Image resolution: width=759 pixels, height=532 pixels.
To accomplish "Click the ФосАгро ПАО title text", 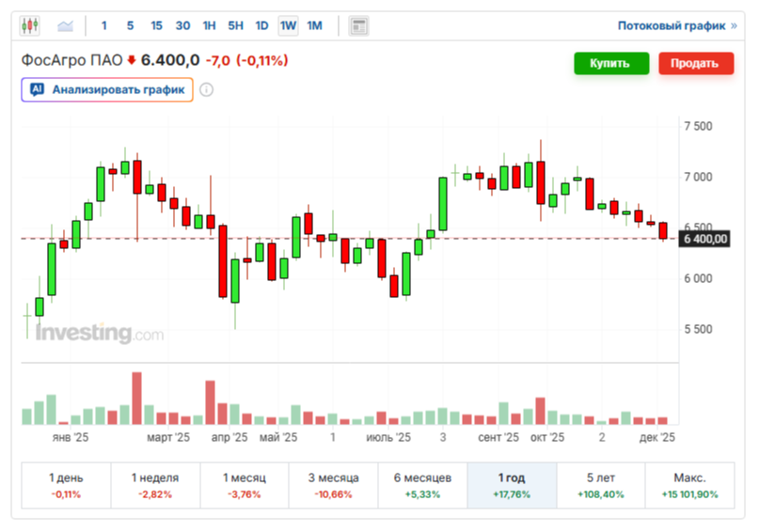I will tap(71, 60).
